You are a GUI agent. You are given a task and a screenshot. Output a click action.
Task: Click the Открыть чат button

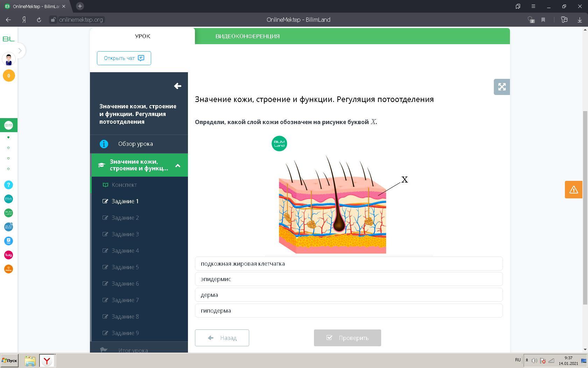pyautogui.click(x=124, y=58)
